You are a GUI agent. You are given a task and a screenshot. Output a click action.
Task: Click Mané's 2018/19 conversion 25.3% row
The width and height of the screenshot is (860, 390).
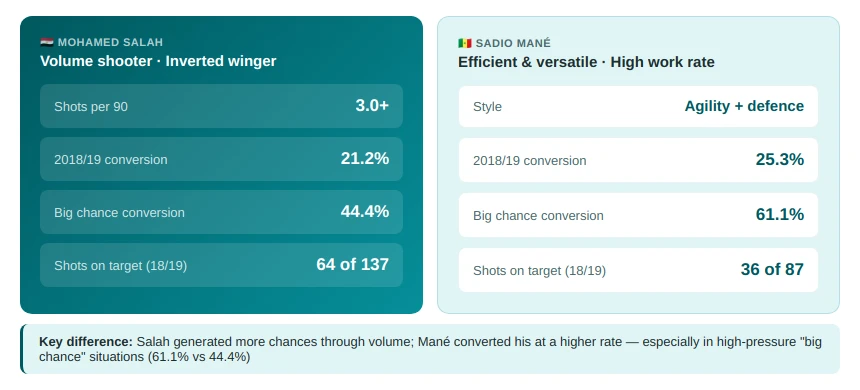click(638, 160)
